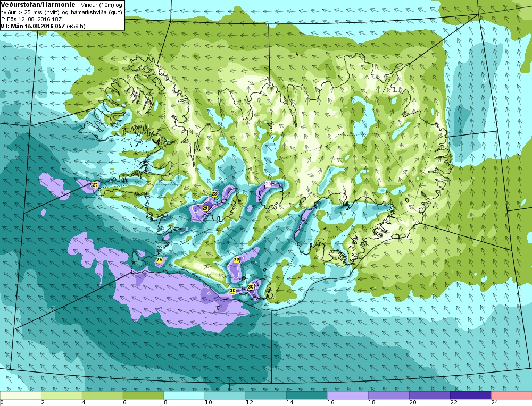Screen dimensions: 532x406
Task: Click the legend scale number 16
Action: (331, 403)
